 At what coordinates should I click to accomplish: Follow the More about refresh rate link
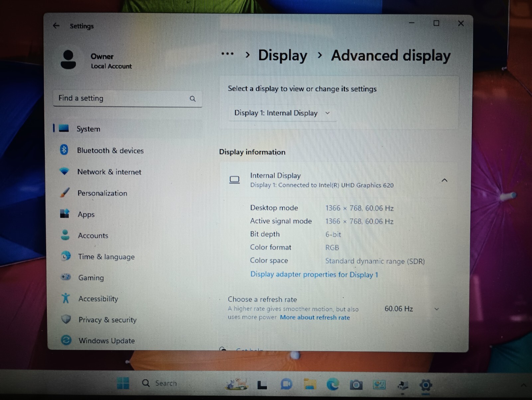point(315,317)
